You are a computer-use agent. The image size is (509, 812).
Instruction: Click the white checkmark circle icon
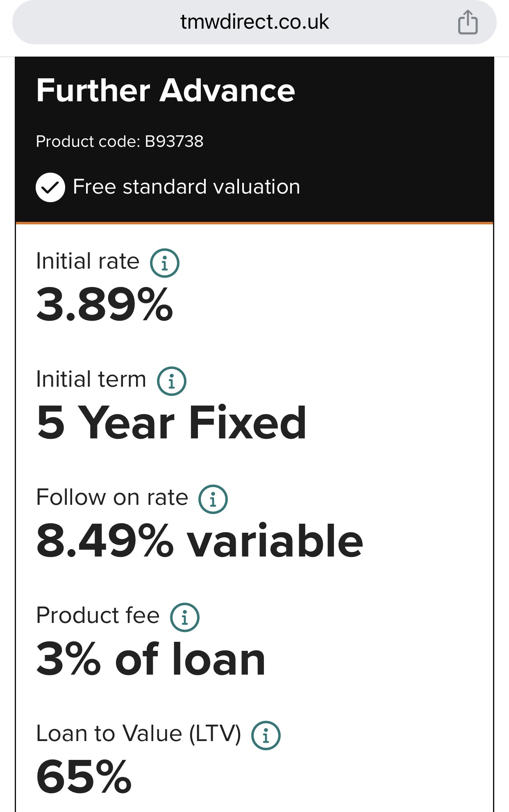pos(50,187)
